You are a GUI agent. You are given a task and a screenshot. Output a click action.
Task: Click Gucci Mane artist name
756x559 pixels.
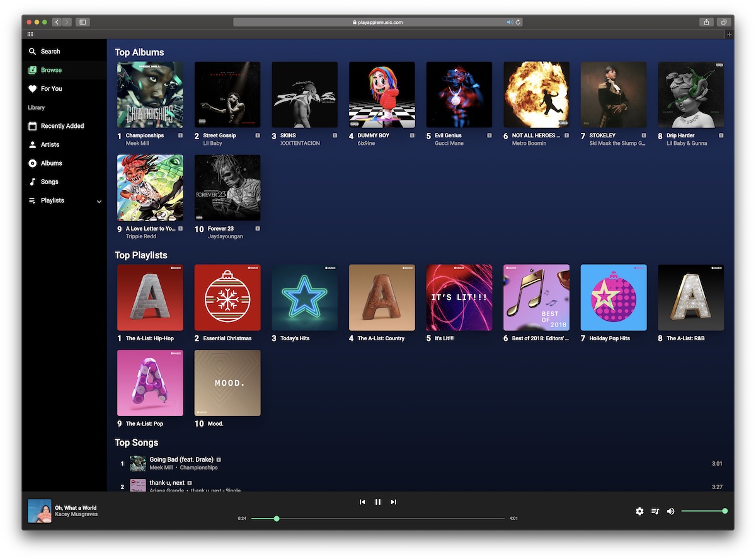pyautogui.click(x=449, y=143)
